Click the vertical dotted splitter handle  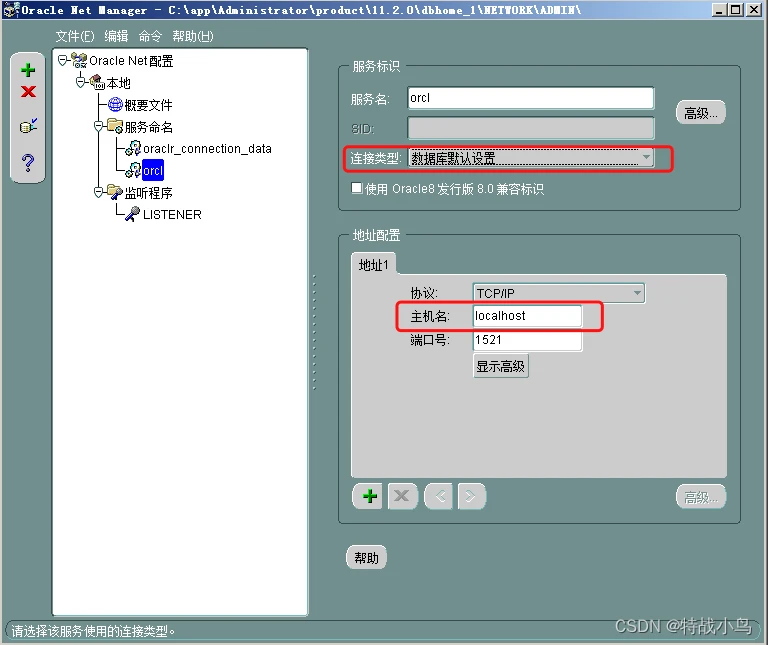[314, 332]
